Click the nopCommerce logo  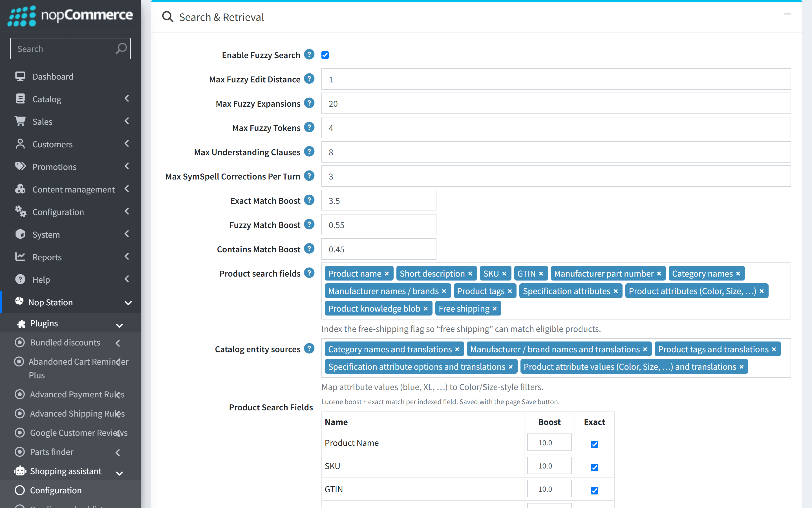click(x=70, y=16)
